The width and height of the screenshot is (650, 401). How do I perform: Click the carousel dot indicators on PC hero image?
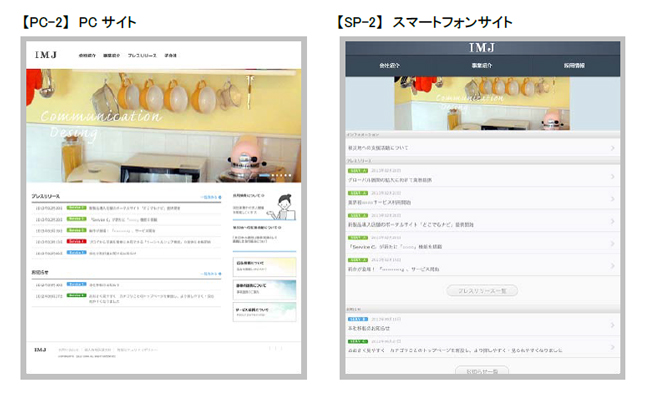pyautogui.click(x=280, y=176)
